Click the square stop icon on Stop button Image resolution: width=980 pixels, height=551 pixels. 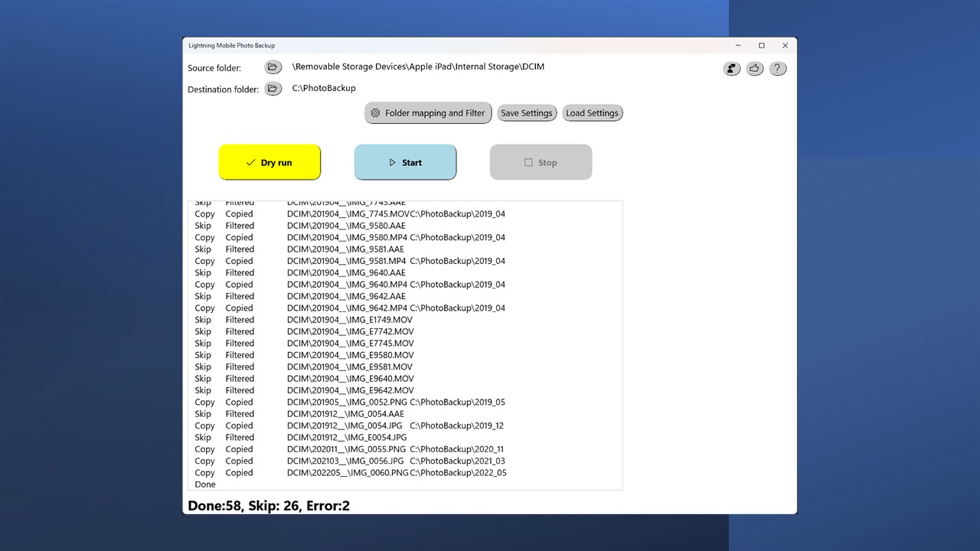pyautogui.click(x=529, y=162)
